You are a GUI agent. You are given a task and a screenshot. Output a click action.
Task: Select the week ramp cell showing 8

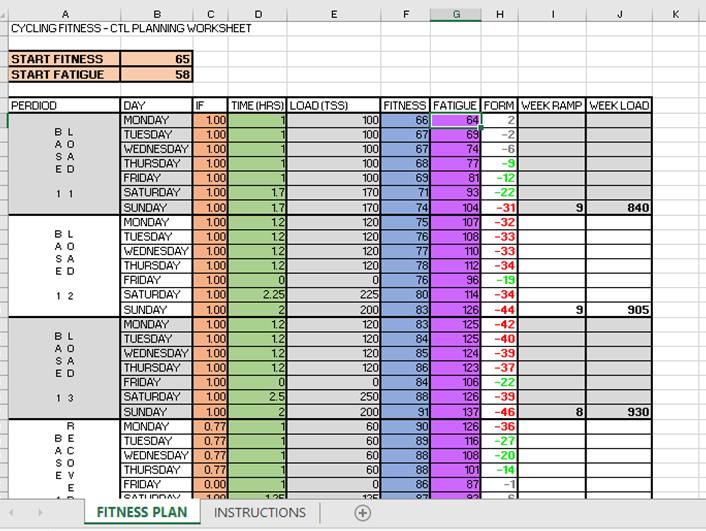pyautogui.click(x=552, y=412)
